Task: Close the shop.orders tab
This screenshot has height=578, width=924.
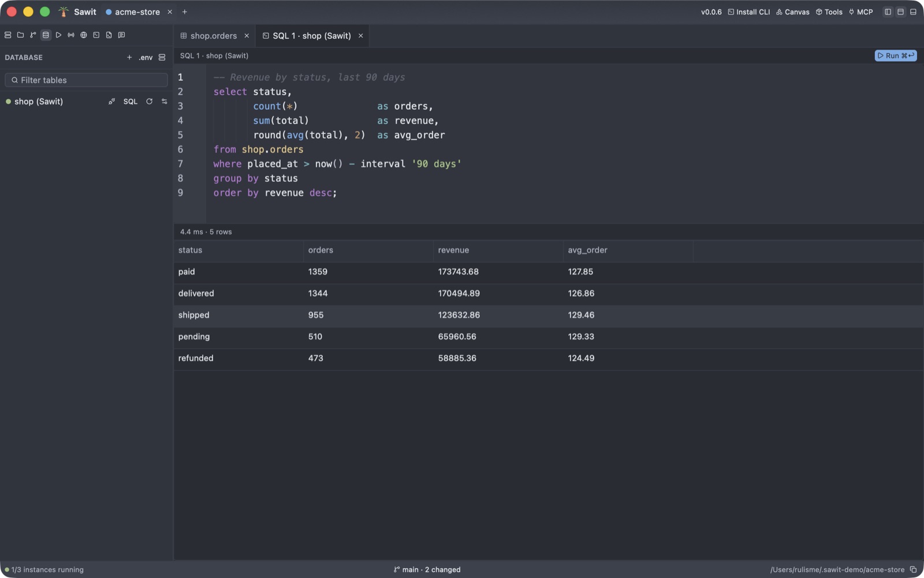Action: point(247,36)
